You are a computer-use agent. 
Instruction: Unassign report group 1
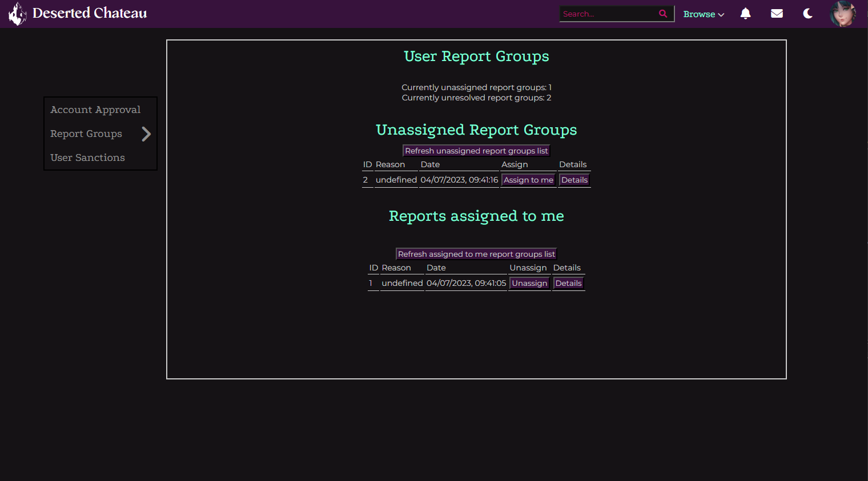coord(529,283)
